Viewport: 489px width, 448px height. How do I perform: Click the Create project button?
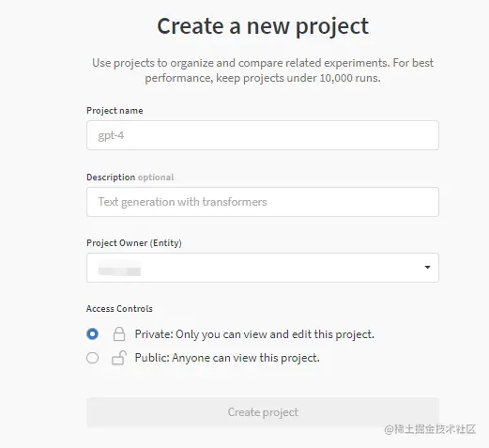(x=263, y=412)
